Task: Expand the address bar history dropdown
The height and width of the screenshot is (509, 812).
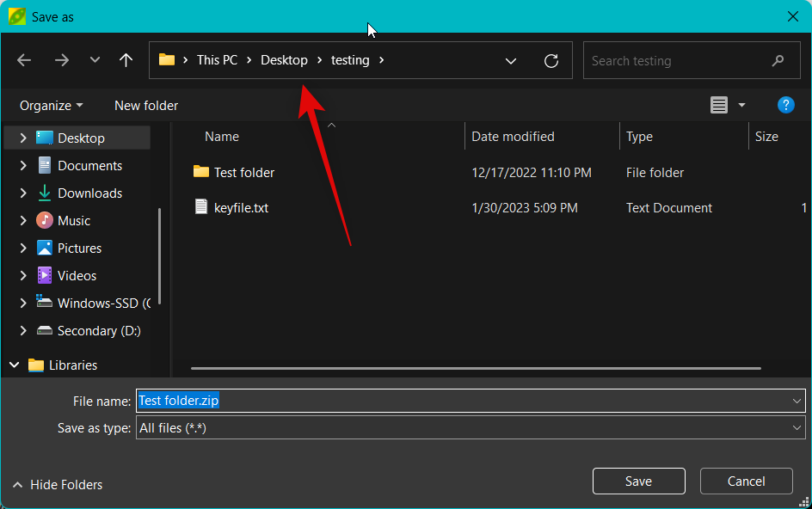Action: [511, 61]
